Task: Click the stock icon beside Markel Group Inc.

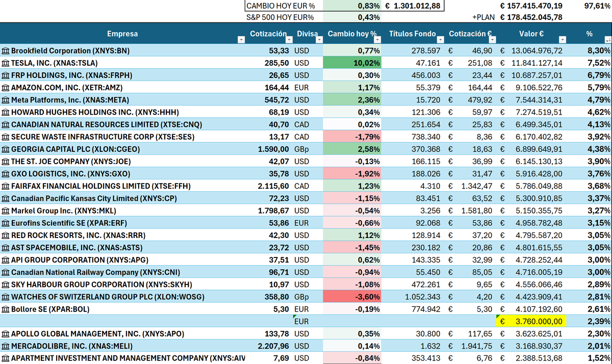Action: (x=6, y=211)
